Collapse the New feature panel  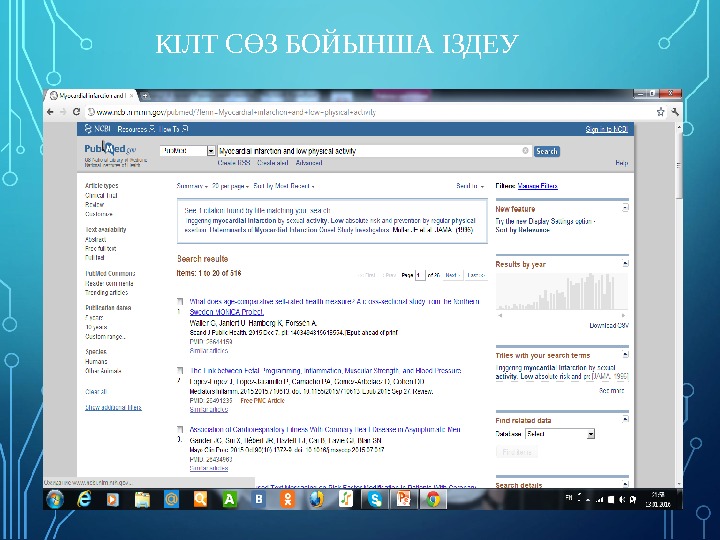(x=625, y=208)
